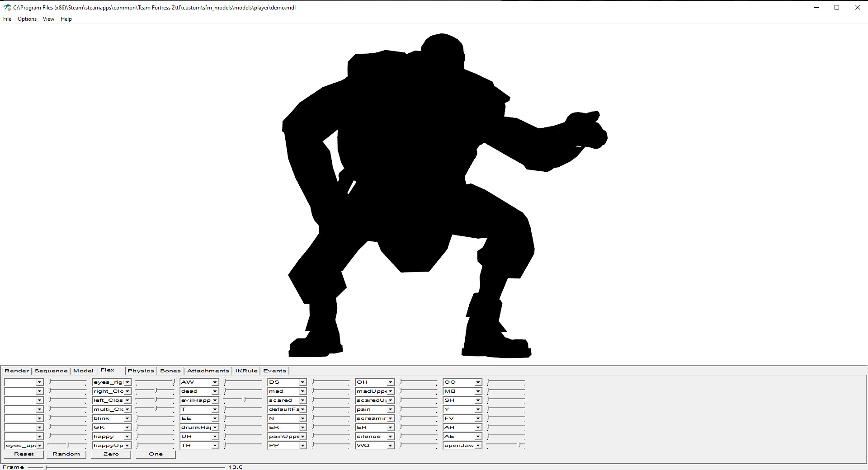Click the application icon in title bar

[7, 7]
